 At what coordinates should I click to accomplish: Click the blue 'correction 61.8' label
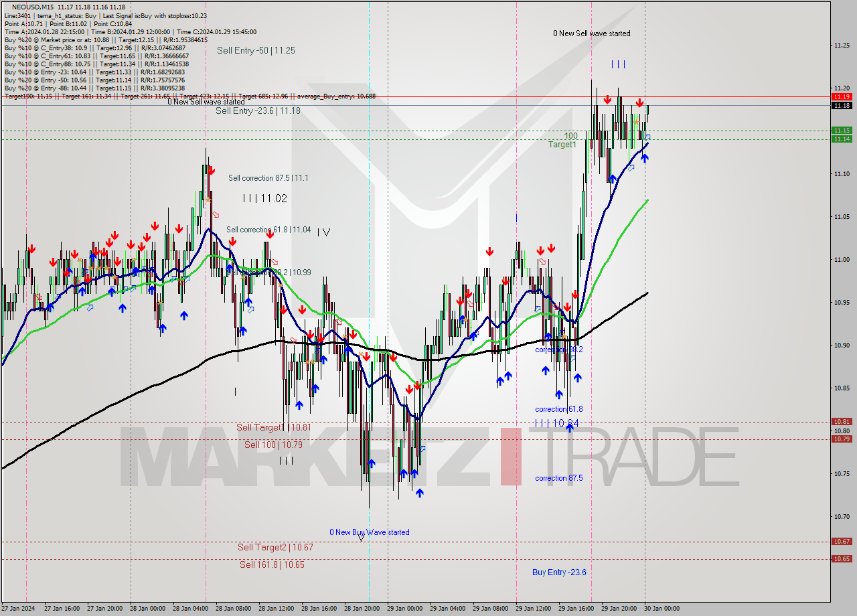coord(558,409)
